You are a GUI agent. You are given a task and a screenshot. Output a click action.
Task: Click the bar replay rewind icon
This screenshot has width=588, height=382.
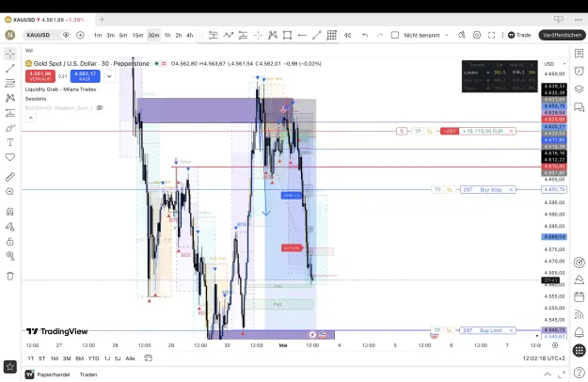click(x=347, y=35)
